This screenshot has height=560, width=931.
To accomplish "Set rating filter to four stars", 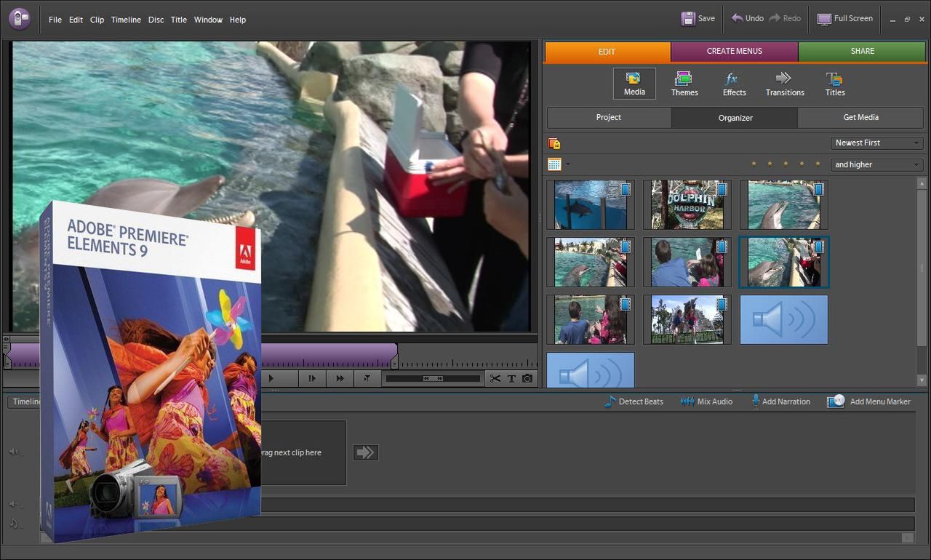I will (x=802, y=164).
